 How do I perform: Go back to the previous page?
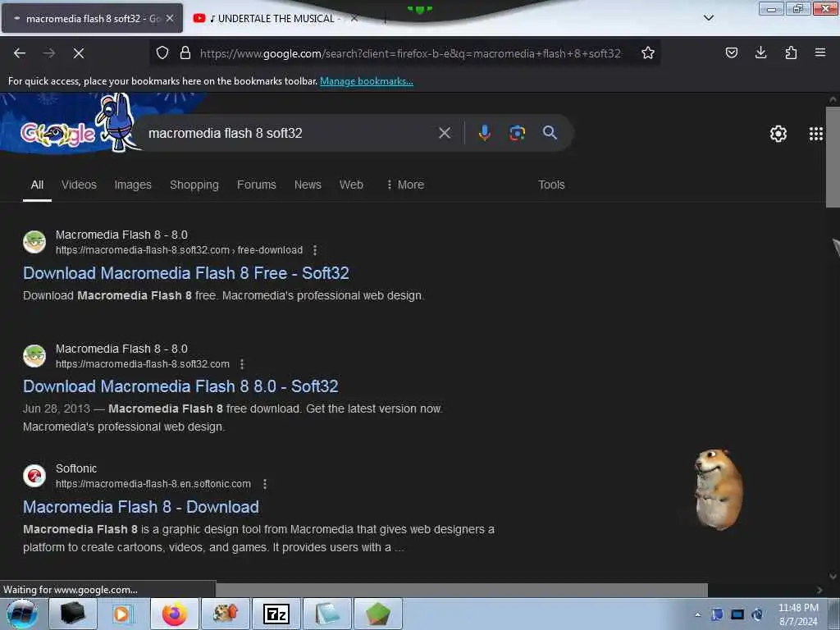click(x=20, y=53)
